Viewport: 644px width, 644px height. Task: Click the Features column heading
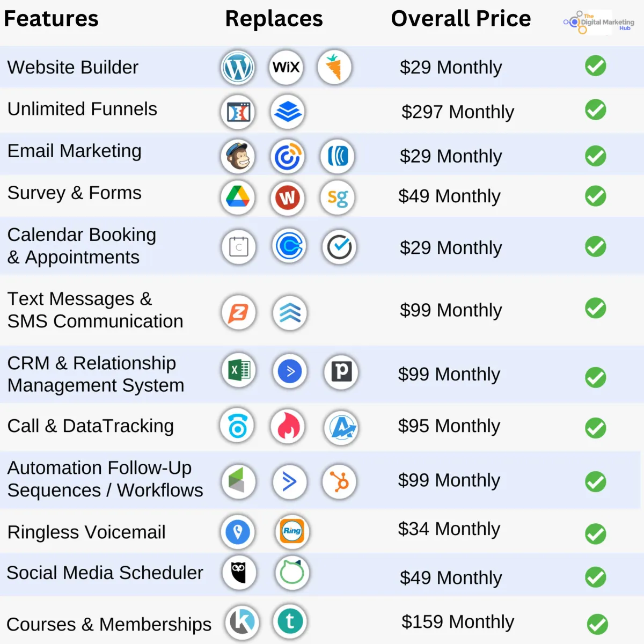pos(51,19)
